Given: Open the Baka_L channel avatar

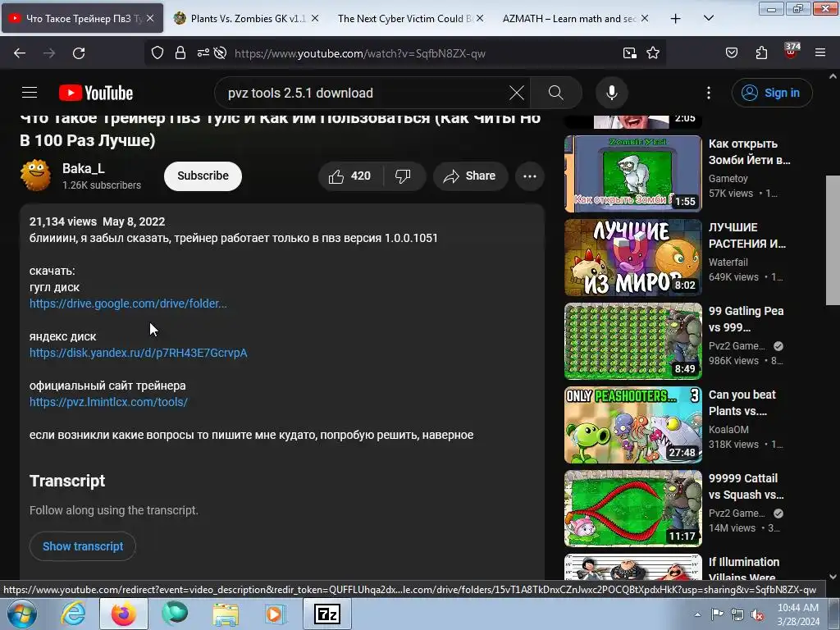Looking at the screenshot, I should pos(36,176).
